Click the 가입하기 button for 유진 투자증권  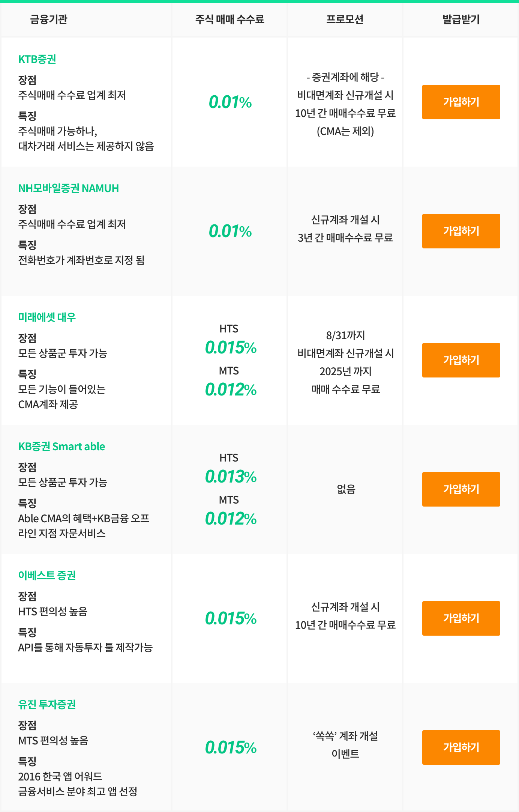tap(461, 747)
